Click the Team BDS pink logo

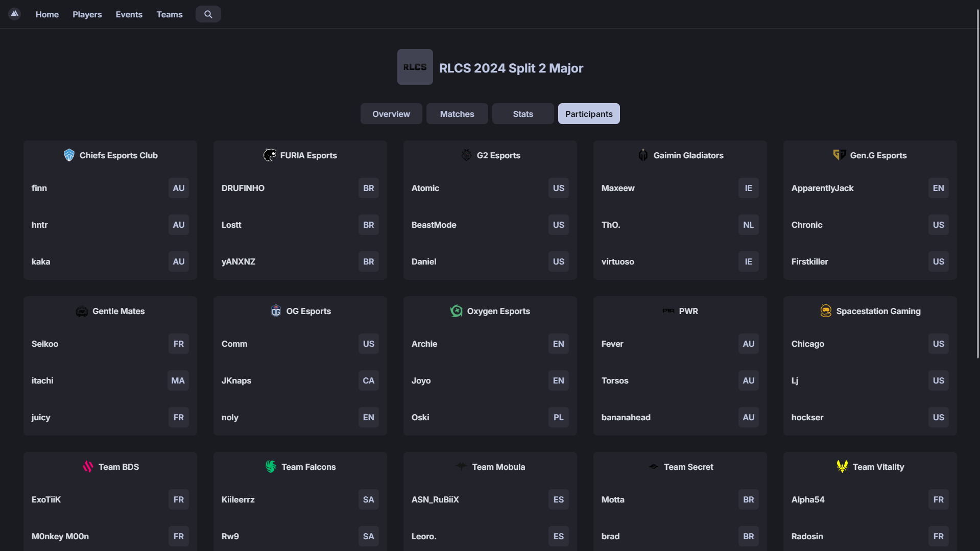point(88,467)
